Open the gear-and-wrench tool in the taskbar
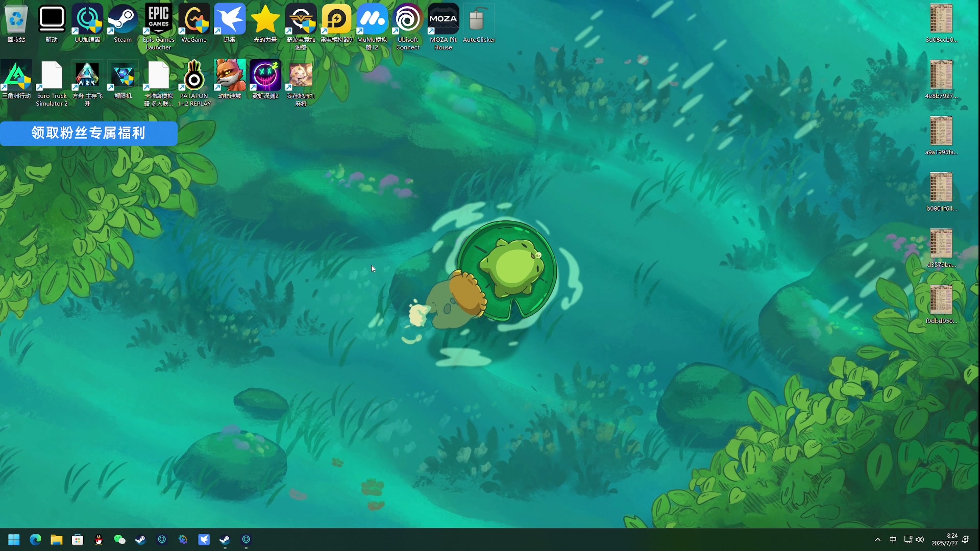Viewport: 980px width, 551px height. point(183,540)
